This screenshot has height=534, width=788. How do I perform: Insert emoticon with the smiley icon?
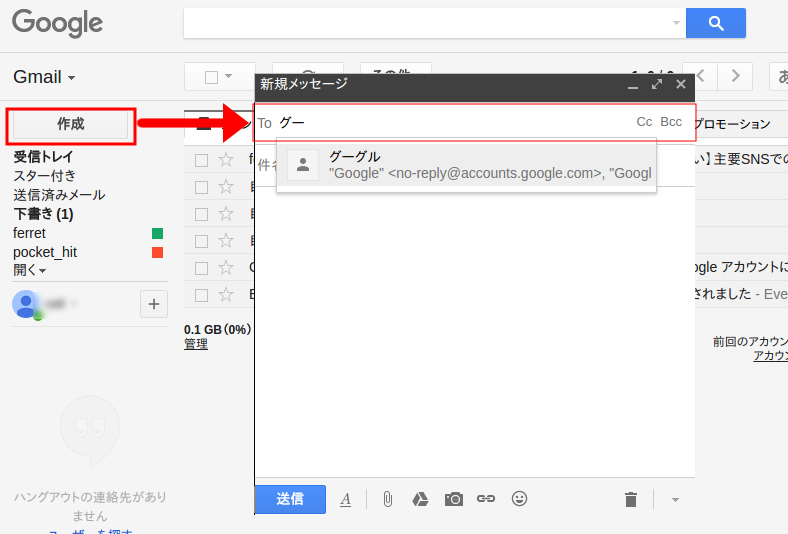coord(519,498)
